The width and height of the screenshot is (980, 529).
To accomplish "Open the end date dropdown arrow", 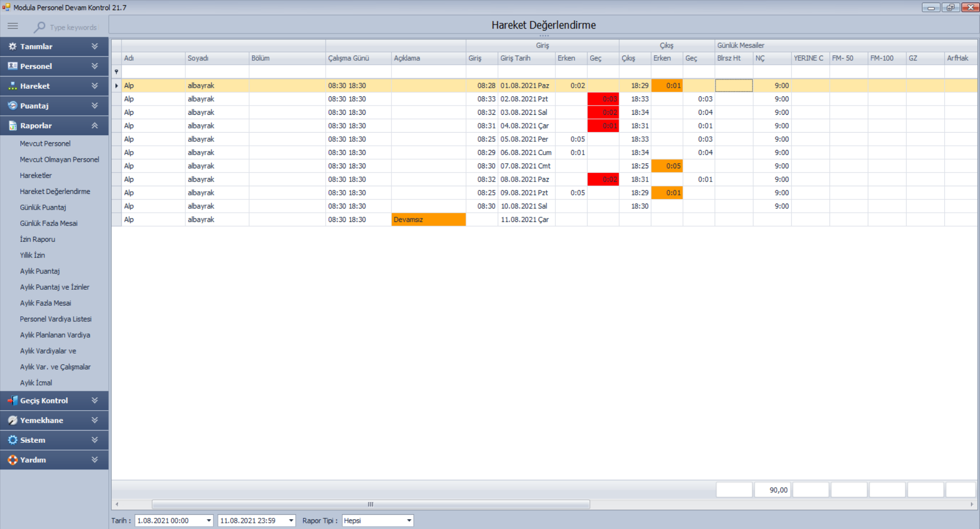I will pyautogui.click(x=291, y=520).
